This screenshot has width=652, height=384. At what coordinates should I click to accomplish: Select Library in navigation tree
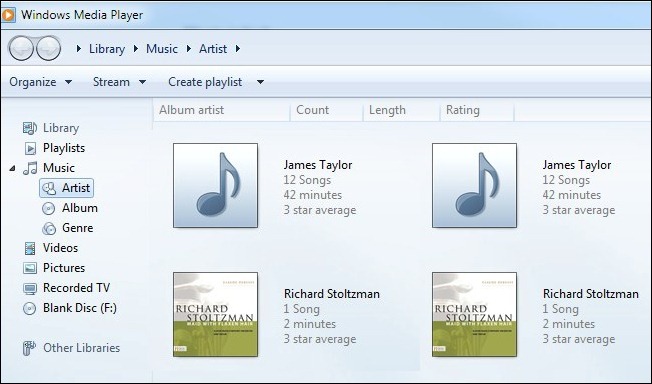pos(61,128)
